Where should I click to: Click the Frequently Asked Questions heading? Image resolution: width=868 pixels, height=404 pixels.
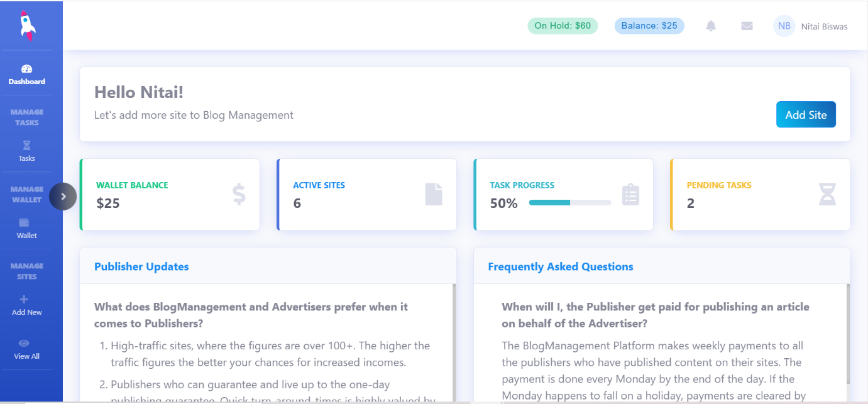click(561, 266)
